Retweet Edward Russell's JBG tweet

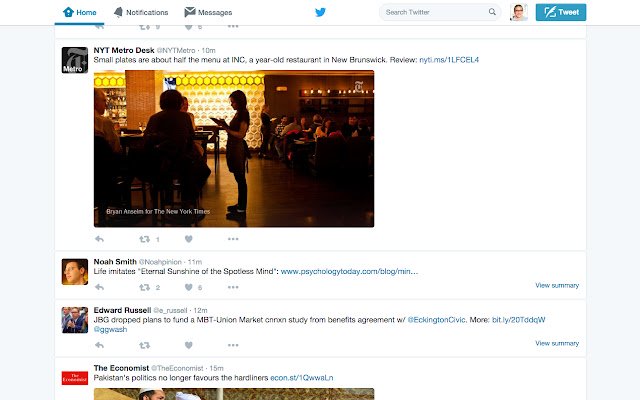(144, 345)
